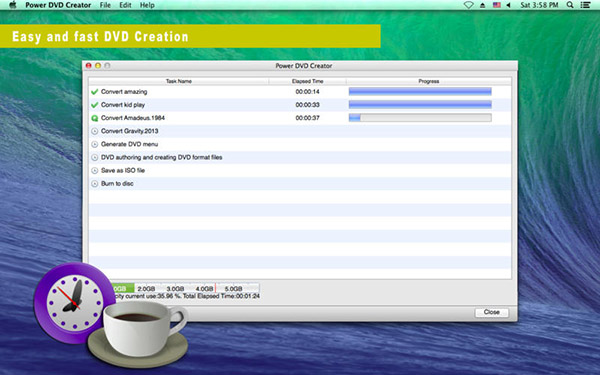Click the Convert Amadeus.1984 progress bar
This screenshot has height=375, width=600.
coord(420,118)
